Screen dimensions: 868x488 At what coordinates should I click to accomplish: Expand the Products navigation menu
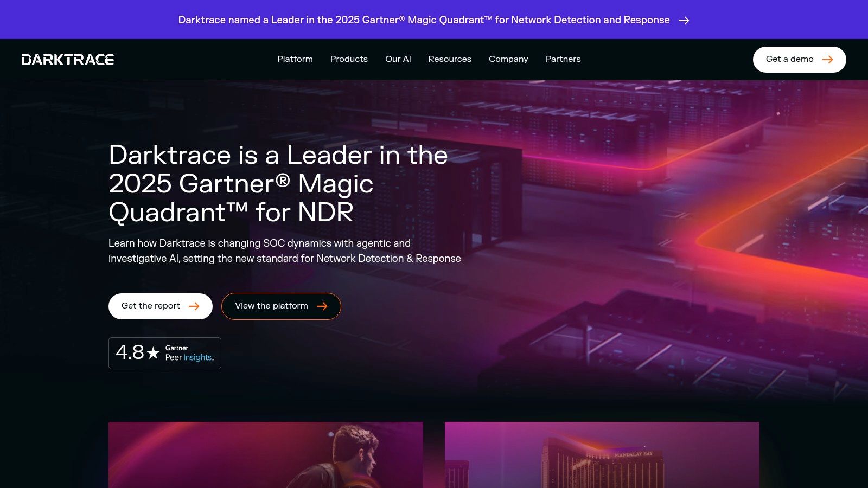click(x=349, y=59)
